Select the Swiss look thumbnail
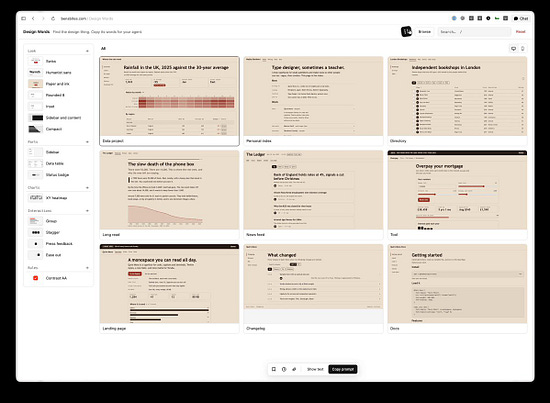 [x=35, y=61]
